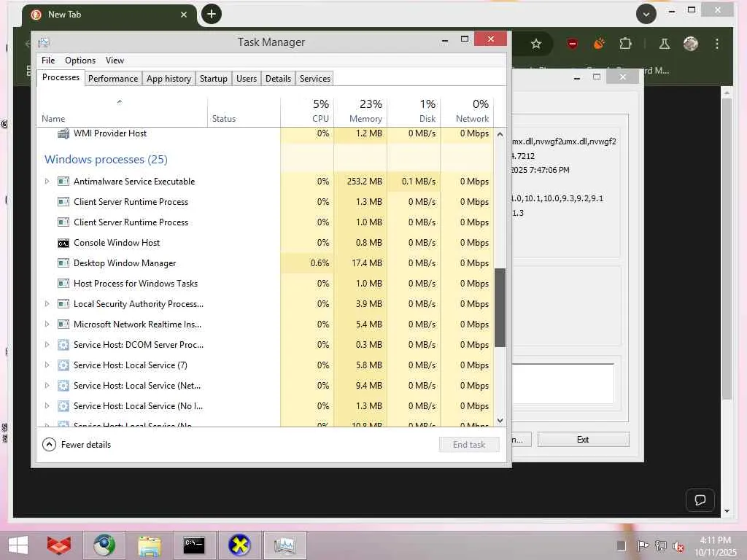The width and height of the screenshot is (747, 560).
Task: Close the New Tab browser tab
Action: [183, 15]
